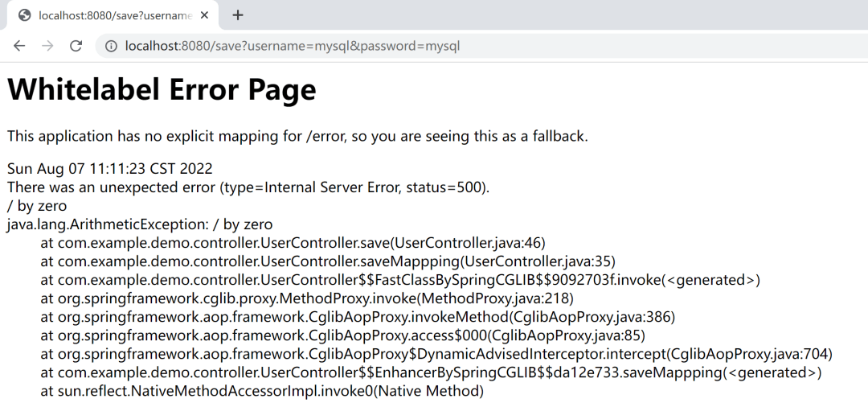This screenshot has width=868, height=403.
Task: Click the java.lang.ArithmeticException line
Action: [140, 224]
